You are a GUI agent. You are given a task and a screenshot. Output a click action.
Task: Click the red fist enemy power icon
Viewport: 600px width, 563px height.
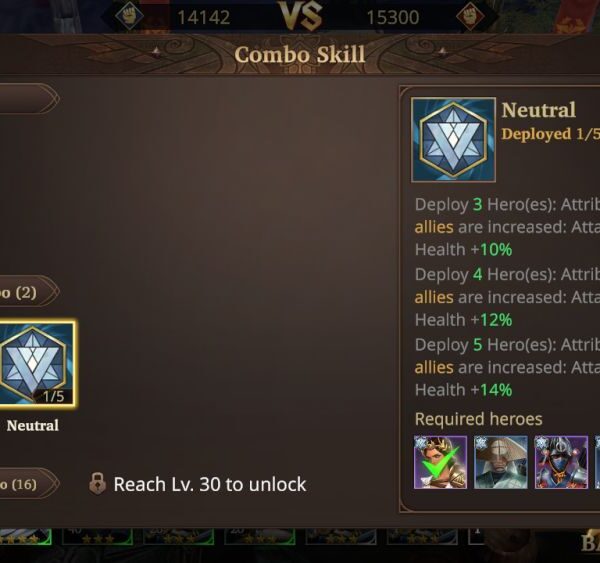tap(470, 16)
